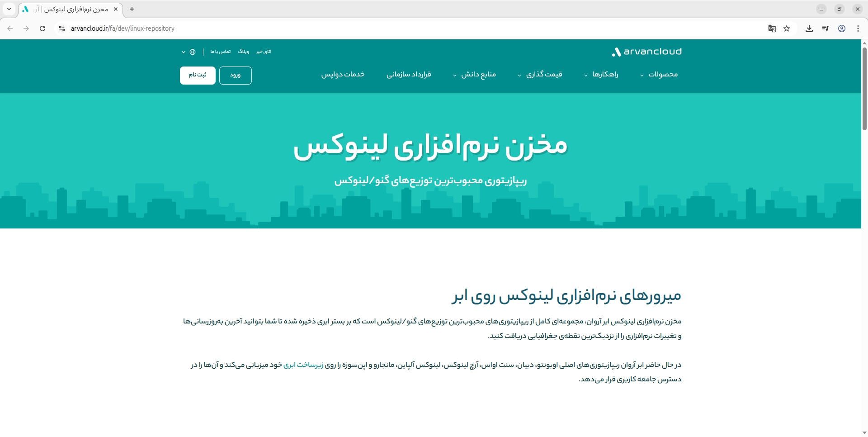The width and height of the screenshot is (868, 437).
Task: Click the site information icon in address bar
Action: pos(61,28)
